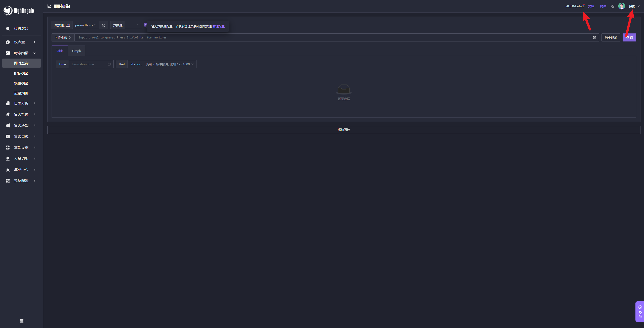Viewport: 644px width, 328px height.
Task: Open 指标视图 in the sidebar
Action: click(x=21, y=73)
